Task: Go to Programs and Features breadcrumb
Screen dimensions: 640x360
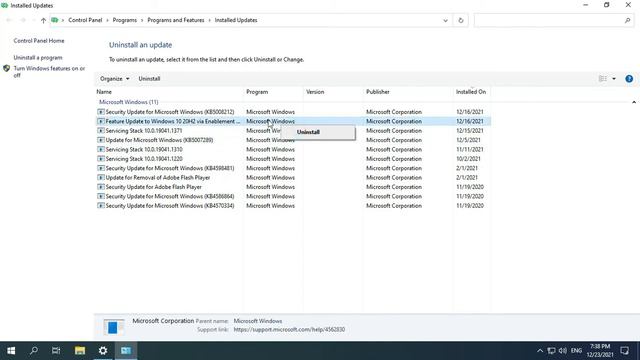Action: 176,20
